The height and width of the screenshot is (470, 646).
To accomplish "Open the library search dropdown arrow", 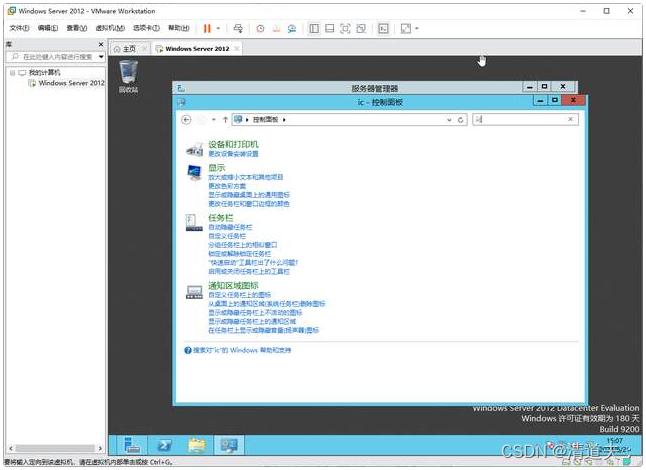I will point(101,57).
